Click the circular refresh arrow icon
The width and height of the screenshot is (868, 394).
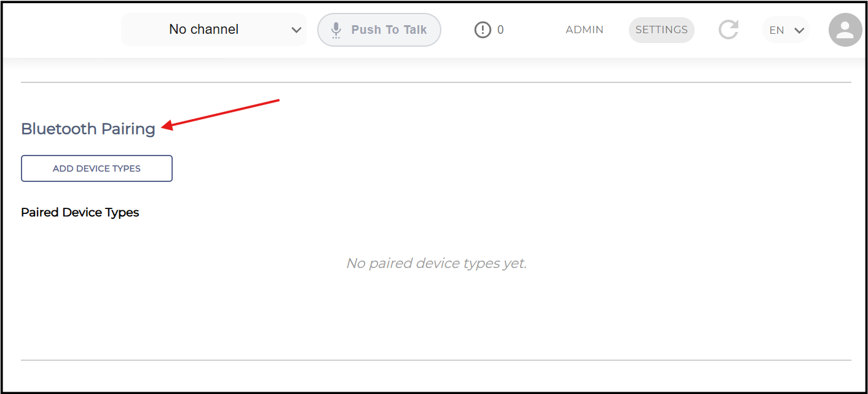[x=728, y=30]
